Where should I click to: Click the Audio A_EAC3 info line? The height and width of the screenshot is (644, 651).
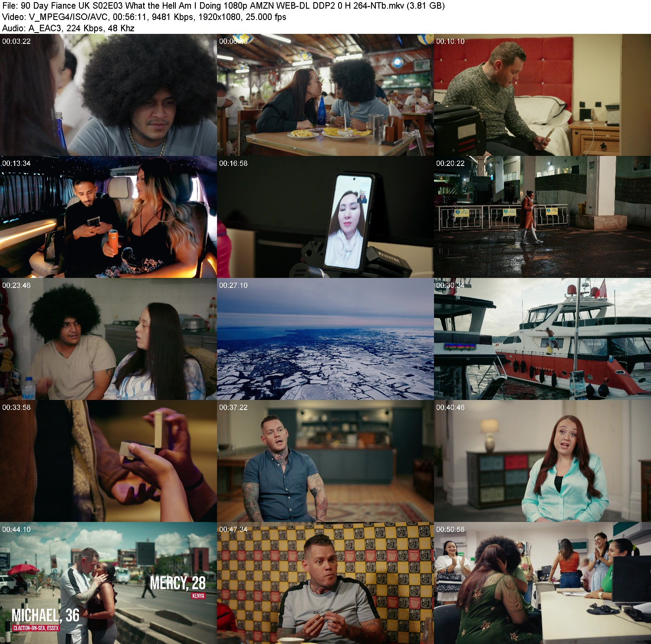[68, 28]
